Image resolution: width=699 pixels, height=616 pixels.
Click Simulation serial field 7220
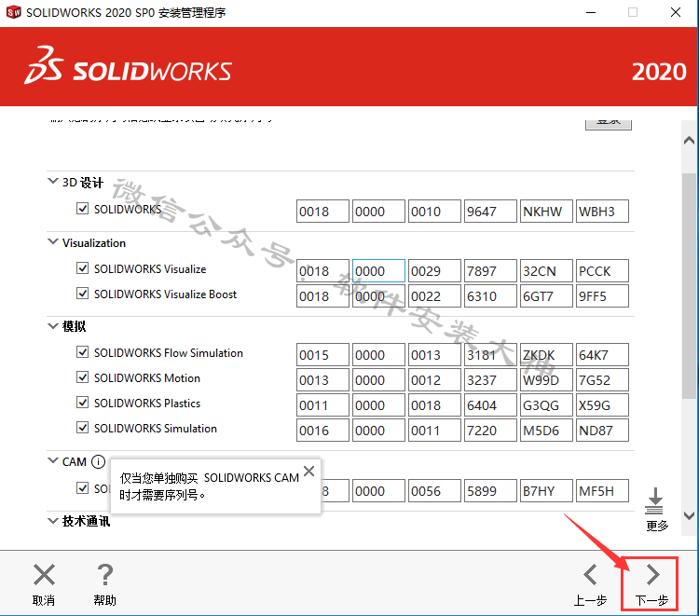[490, 431]
